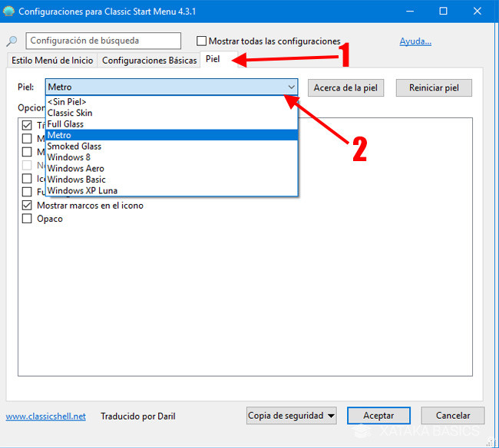The width and height of the screenshot is (499, 448).
Task: Maximize the settings window
Action: [443, 12]
